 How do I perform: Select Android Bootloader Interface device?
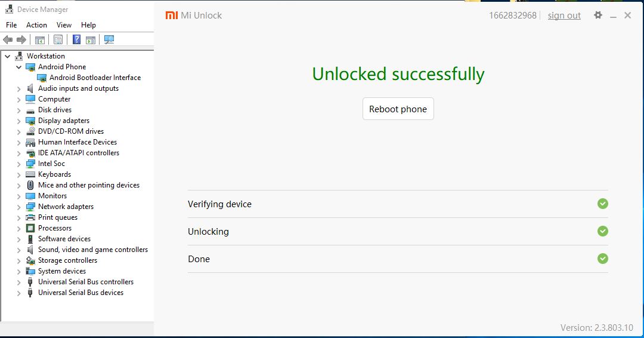95,78
